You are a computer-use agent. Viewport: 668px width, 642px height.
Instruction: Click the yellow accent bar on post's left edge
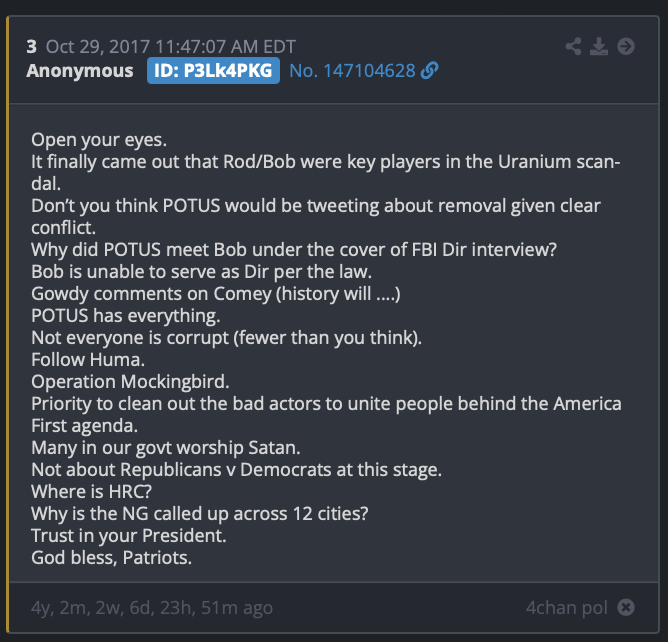coord(8,325)
